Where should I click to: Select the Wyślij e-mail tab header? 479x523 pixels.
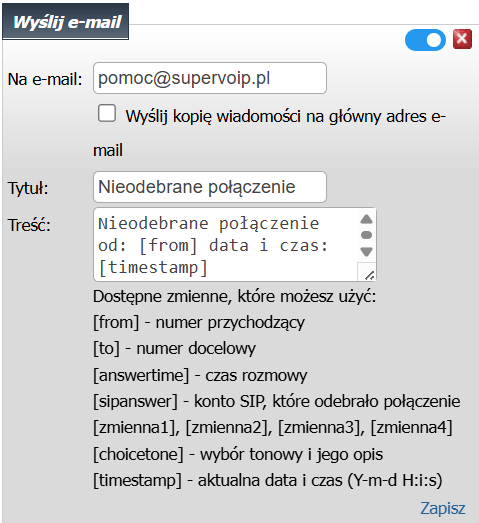tap(66, 22)
